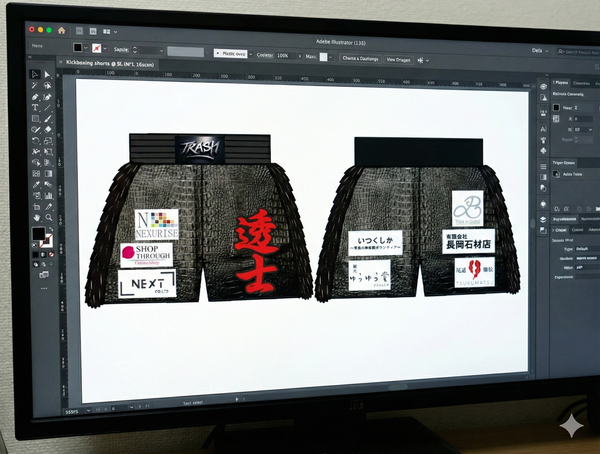
Task: Open the 'Plastic over' dropdown
Action: [251, 54]
